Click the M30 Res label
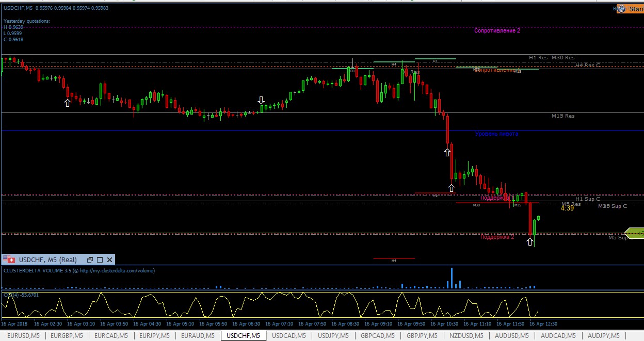This screenshot has width=644, height=341. coord(563,58)
